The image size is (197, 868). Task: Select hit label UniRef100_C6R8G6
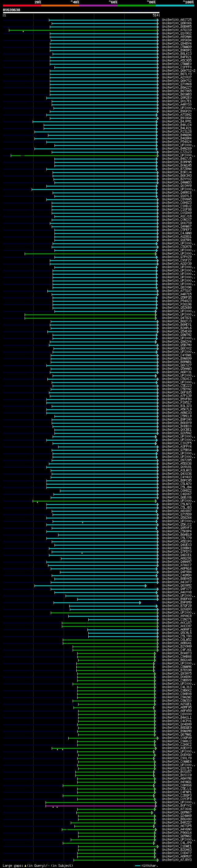pyautogui.click(x=176, y=785)
